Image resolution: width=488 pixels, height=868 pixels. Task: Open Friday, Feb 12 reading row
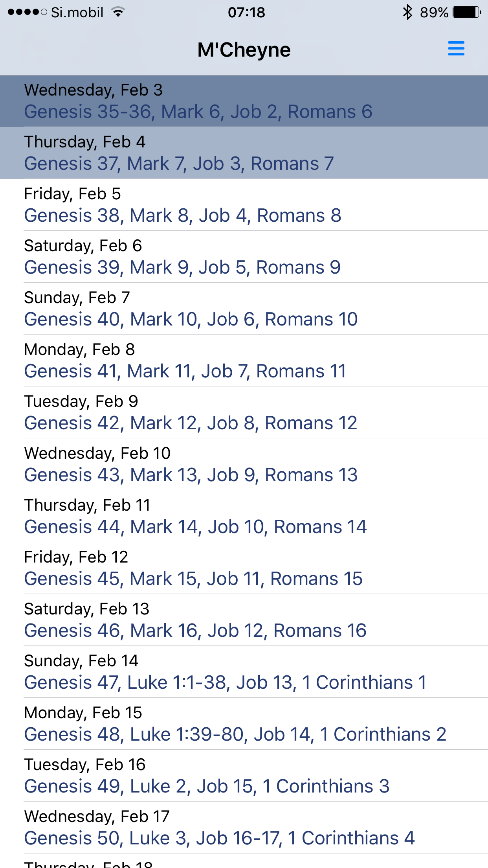(244, 568)
